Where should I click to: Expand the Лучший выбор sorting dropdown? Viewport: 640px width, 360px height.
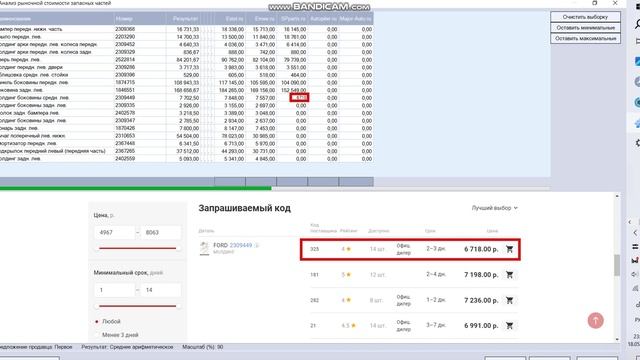[x=494, y=208]
